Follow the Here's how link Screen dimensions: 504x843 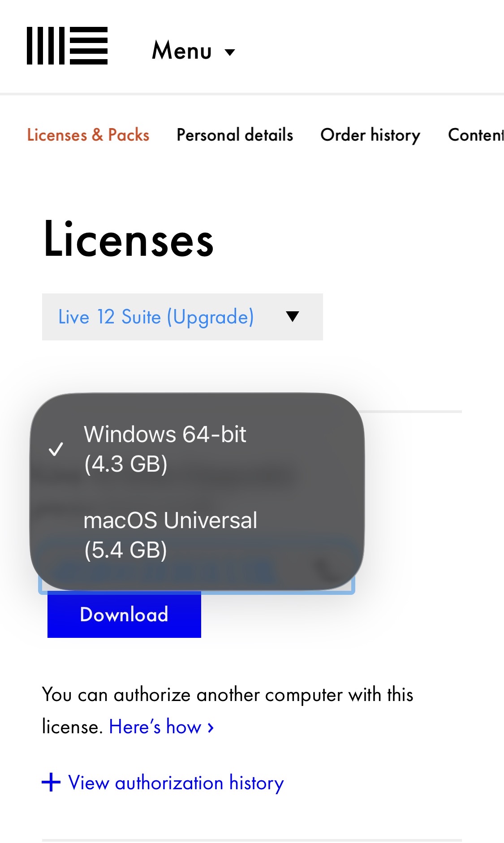155,727
